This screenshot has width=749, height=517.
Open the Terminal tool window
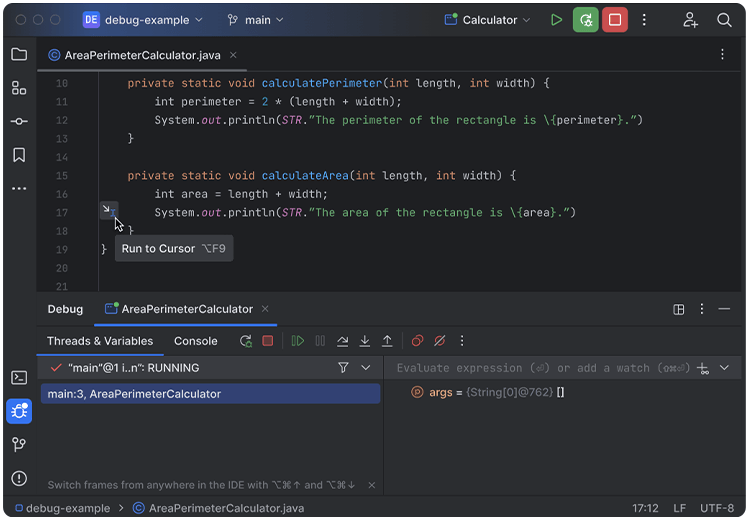pyautogui.click(x=19, y=377)
